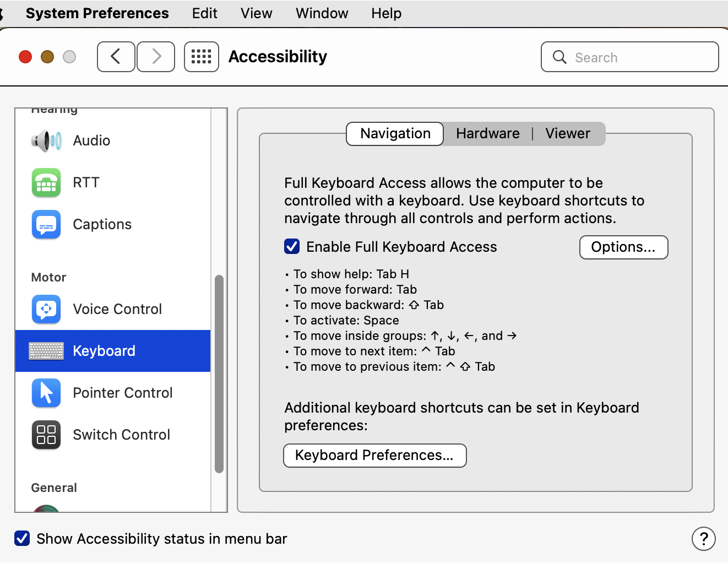
Task: Click the Show All preferences grid icon
Action: [201, 57]
